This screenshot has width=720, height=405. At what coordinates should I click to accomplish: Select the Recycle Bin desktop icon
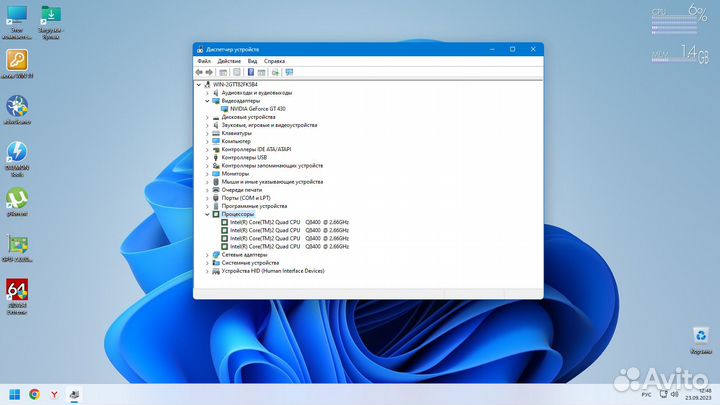pos(701,340)
